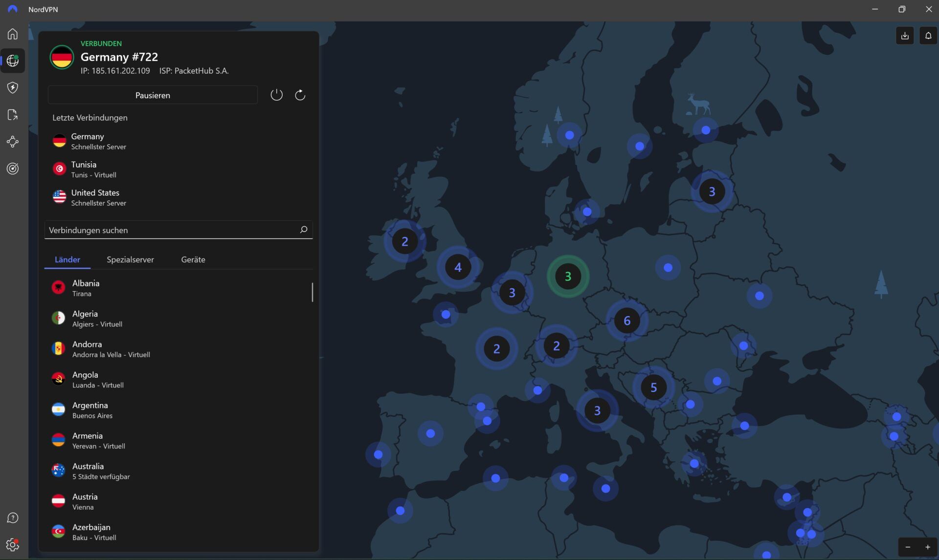Switch to the Geräte tab
Screen dimensions: 939x560
pyautogui.click(x=193, y=259)
